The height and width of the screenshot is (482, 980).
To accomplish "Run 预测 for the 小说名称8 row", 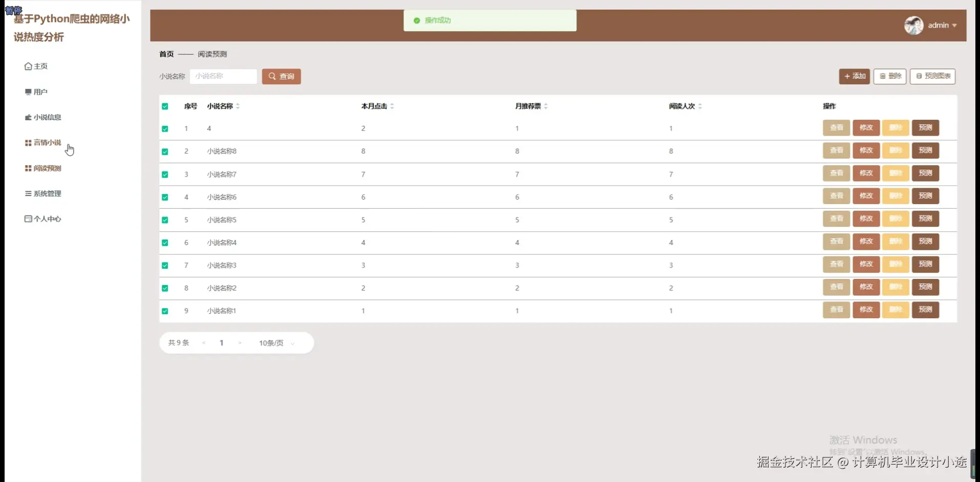I will tap(926, 150).
